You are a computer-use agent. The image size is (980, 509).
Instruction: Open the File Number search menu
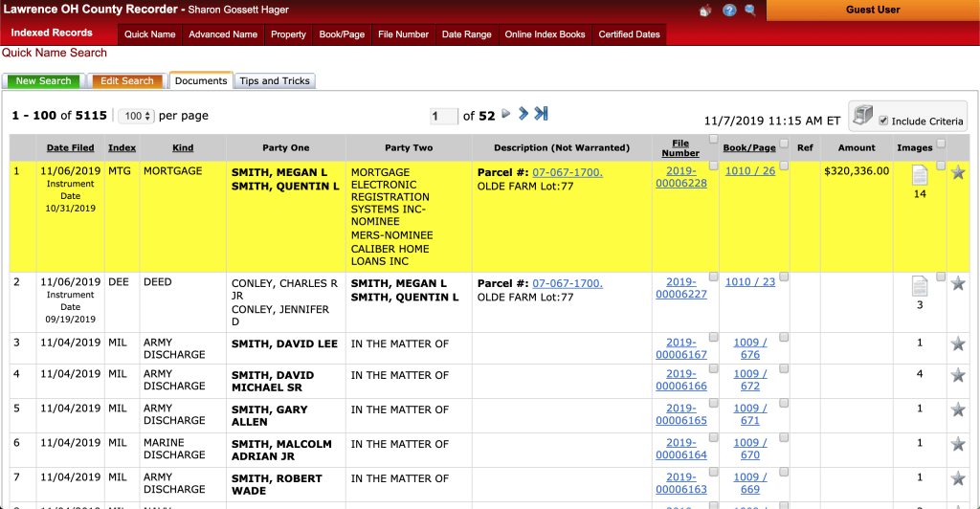pyautogui.click(x=403, y=34)
